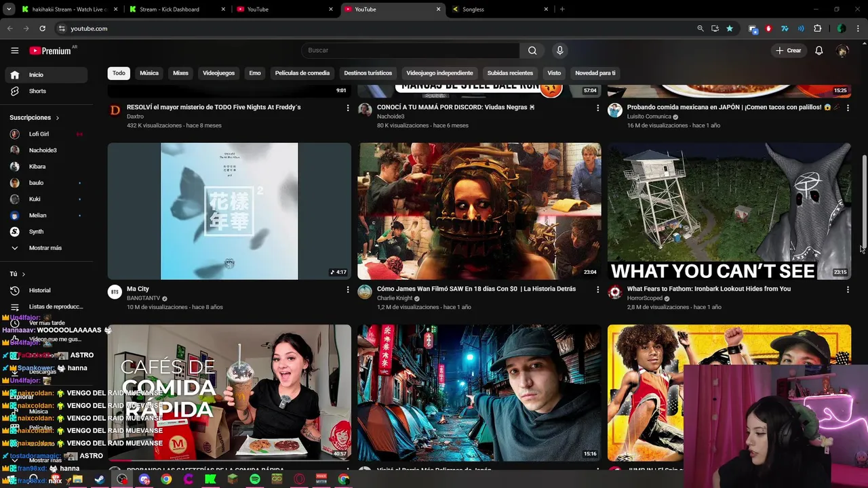Open the notifications bell
Viewport: 868px width, 488px height.
(818, 50)
